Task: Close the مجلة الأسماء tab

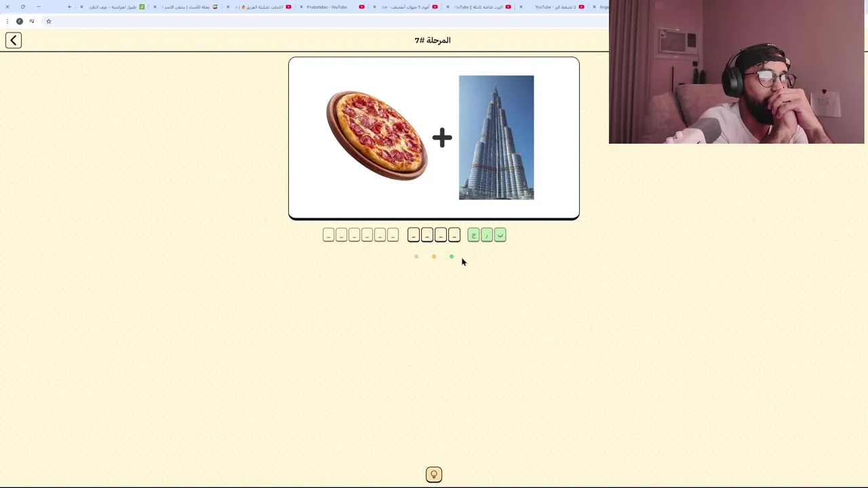Action: (155, 7)
